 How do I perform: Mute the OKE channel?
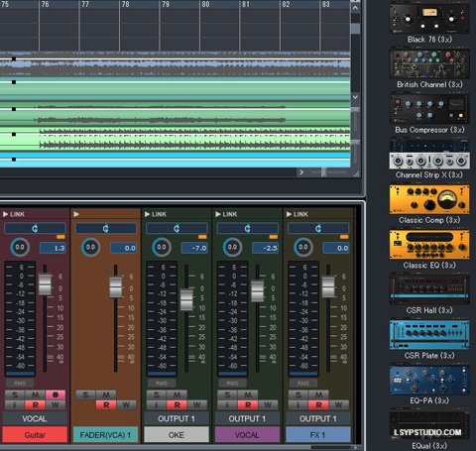tap(177, 395)
